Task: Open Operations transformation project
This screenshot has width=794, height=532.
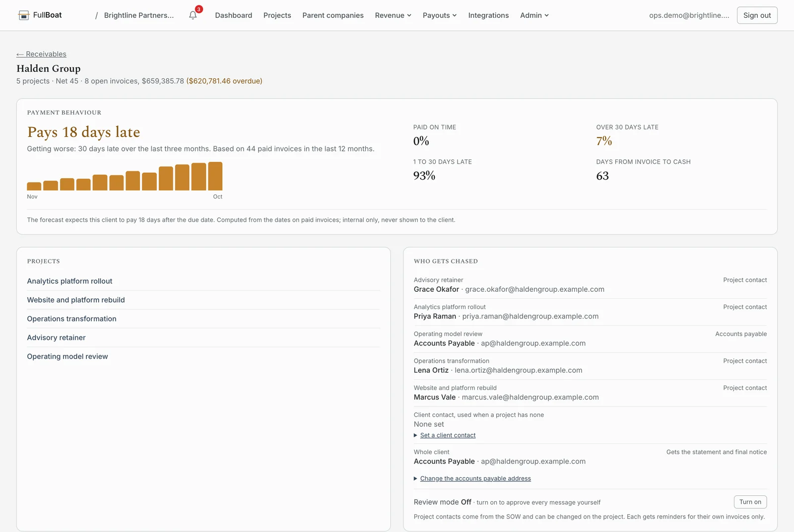Action: point(72,319)
